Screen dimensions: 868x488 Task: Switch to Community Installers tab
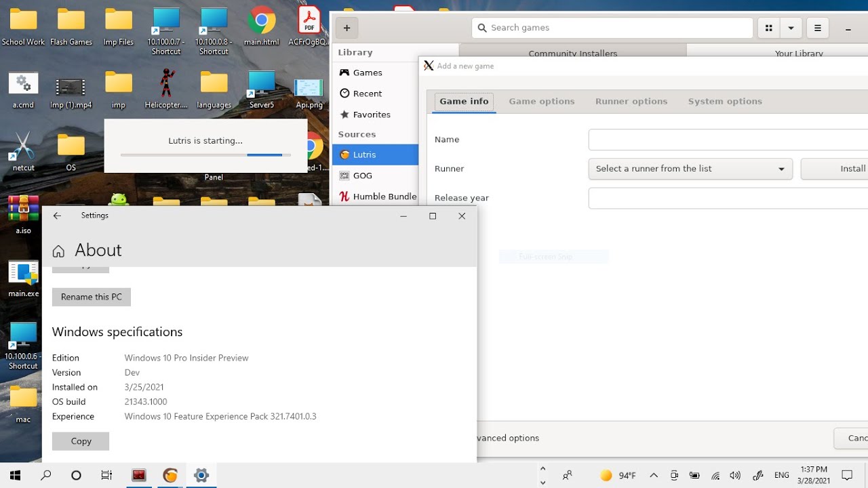pos(572,53)
